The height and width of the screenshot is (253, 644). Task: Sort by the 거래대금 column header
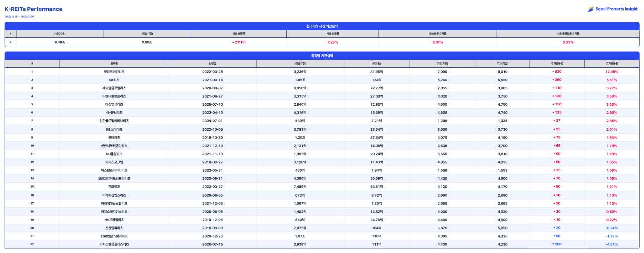376,64
